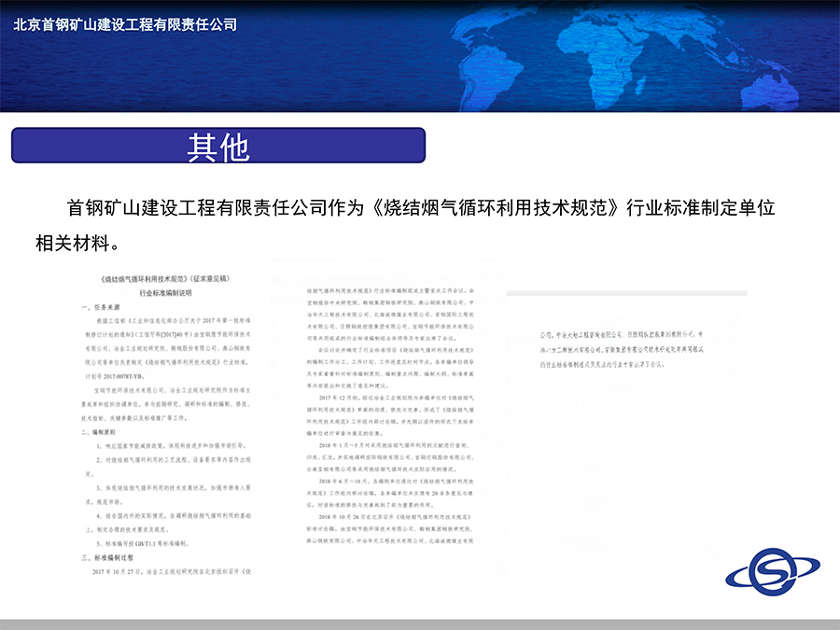The image size is (840, 630).
Task: Select the 其他 section title banner
Action: 218,146
